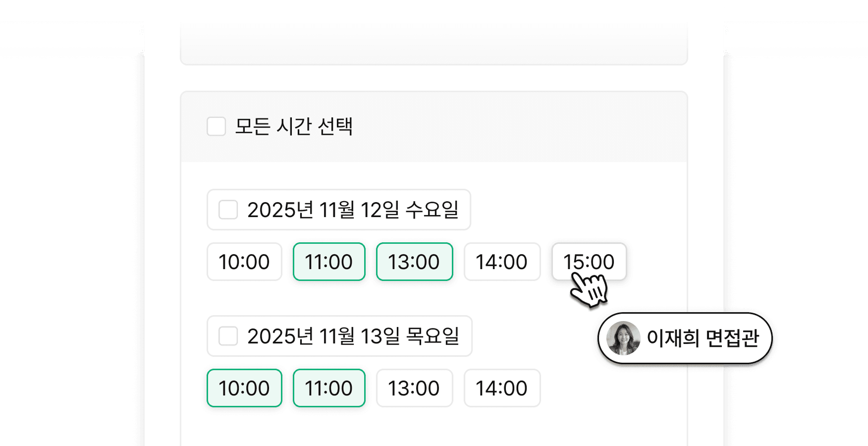Select the 14:00 slot on November 12
The image size is (868, 446).
(x=502, y=262)
